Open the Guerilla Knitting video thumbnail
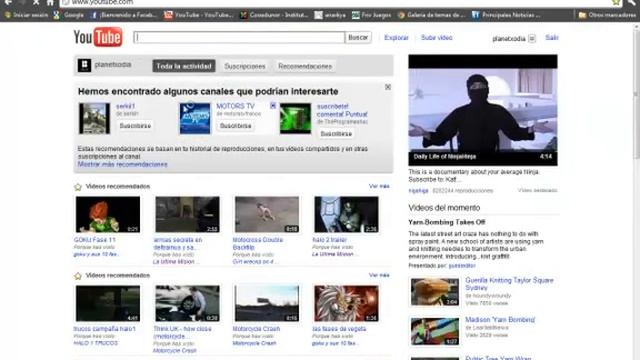The width and height of the screenshot is (640, 360). [x=435, y=292]
